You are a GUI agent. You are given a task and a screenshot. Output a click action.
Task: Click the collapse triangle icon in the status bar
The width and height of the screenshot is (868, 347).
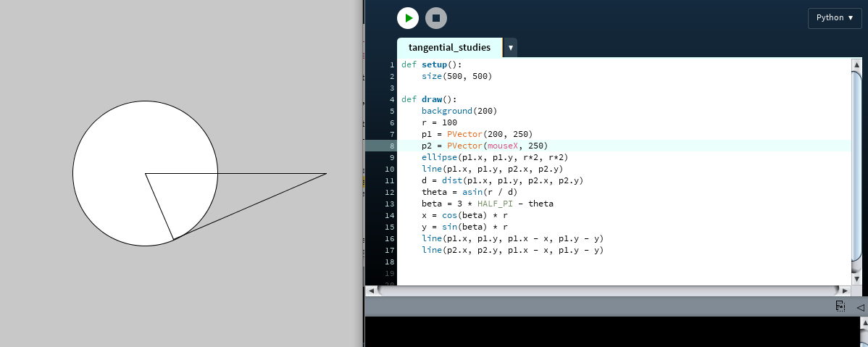pos(860,306)
